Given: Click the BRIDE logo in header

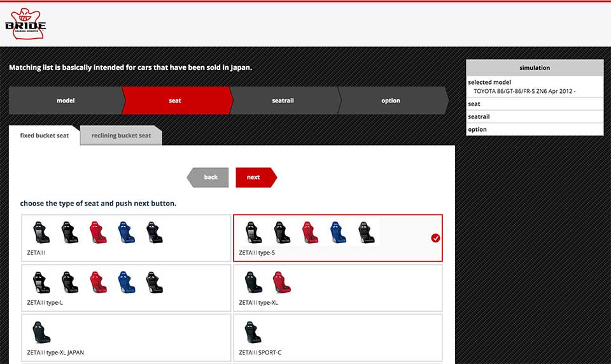Looking at the screenshot, I should coord(25,23).
